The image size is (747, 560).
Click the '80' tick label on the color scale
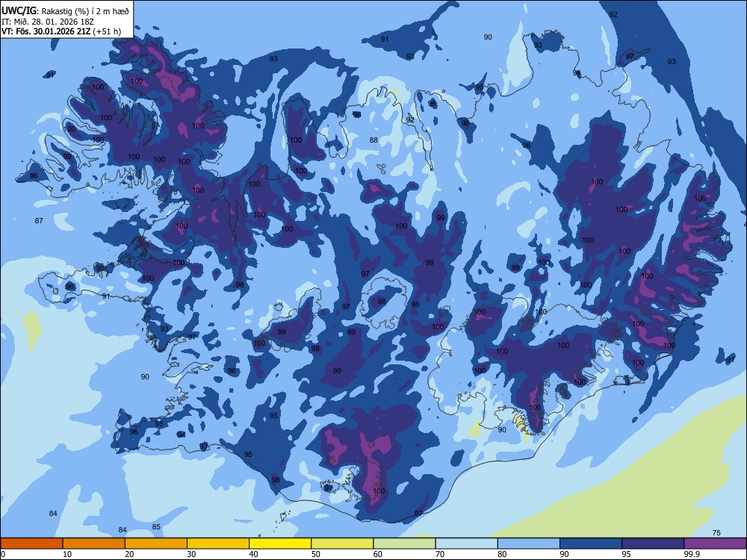pyautogui.click(x=502, y=554)
